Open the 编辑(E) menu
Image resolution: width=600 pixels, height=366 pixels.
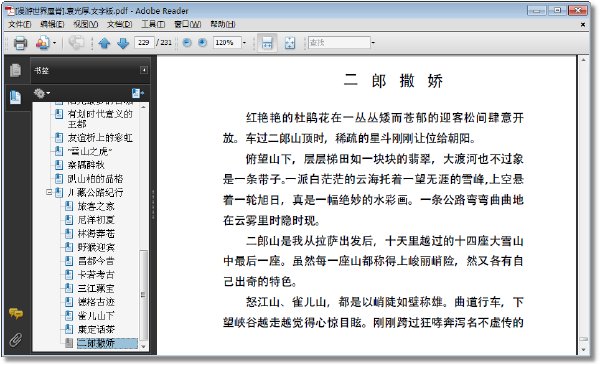(52, 25)
